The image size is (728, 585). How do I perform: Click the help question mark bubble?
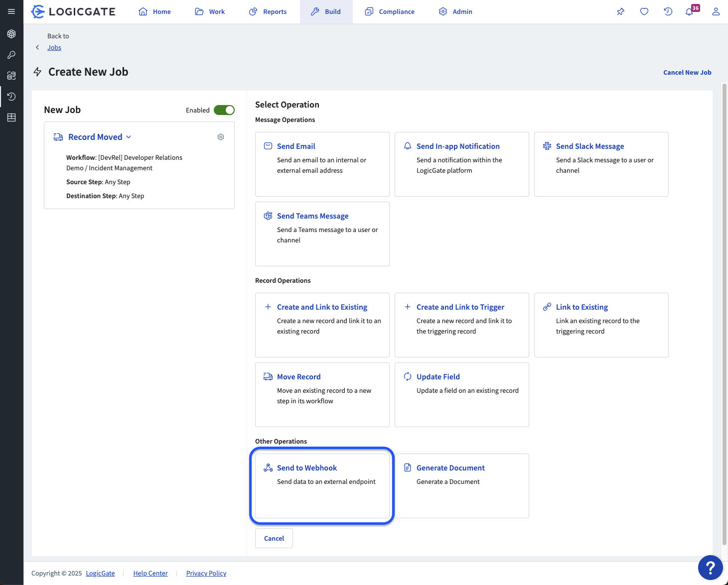pos(710,568)
